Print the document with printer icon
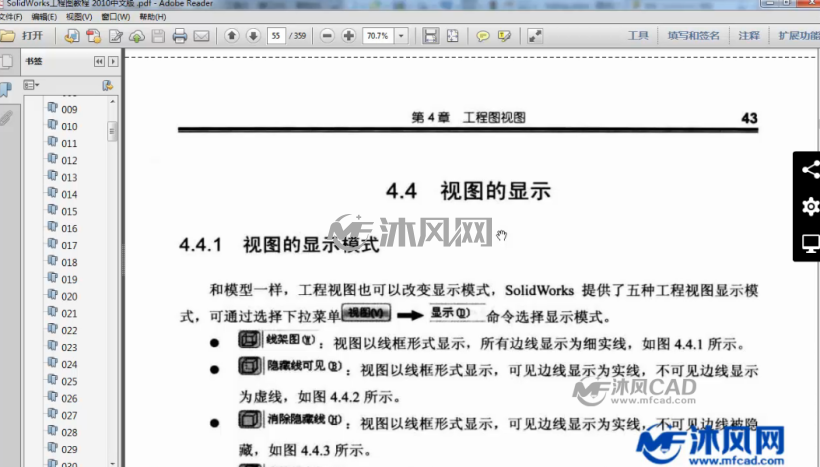This screenshot has width=820, height=467. click(x=179, y=36)
